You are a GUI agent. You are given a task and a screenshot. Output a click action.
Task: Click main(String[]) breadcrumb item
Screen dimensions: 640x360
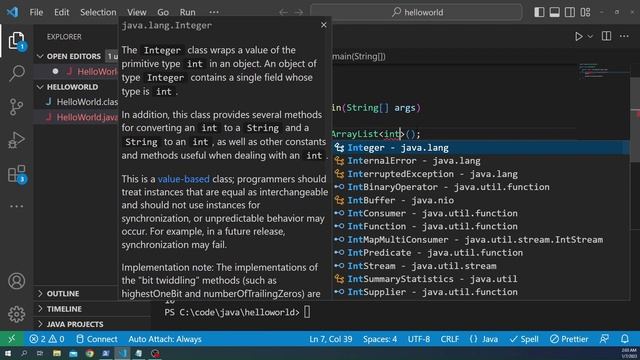point(359,56)
